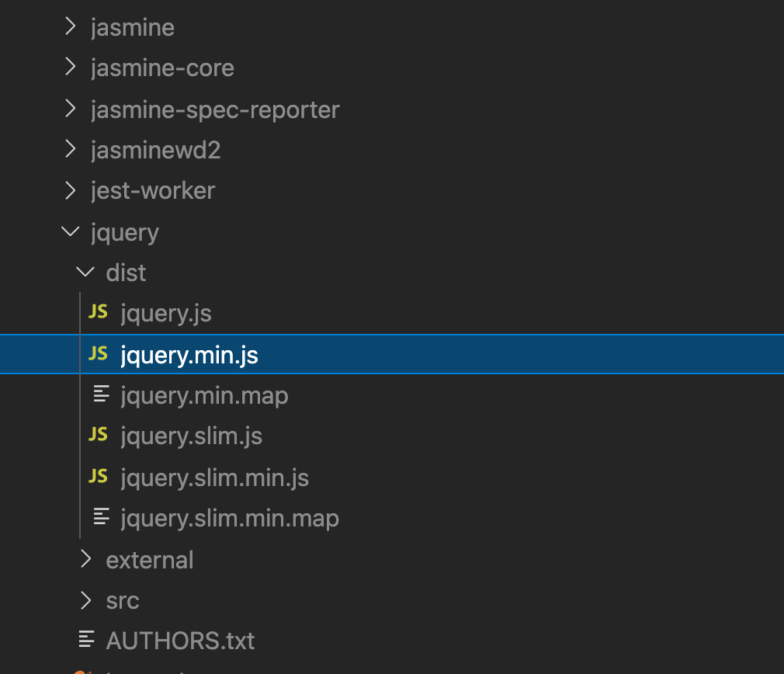
Task: Expand the jasmine-core folder chevron
Action: point(71,68)
